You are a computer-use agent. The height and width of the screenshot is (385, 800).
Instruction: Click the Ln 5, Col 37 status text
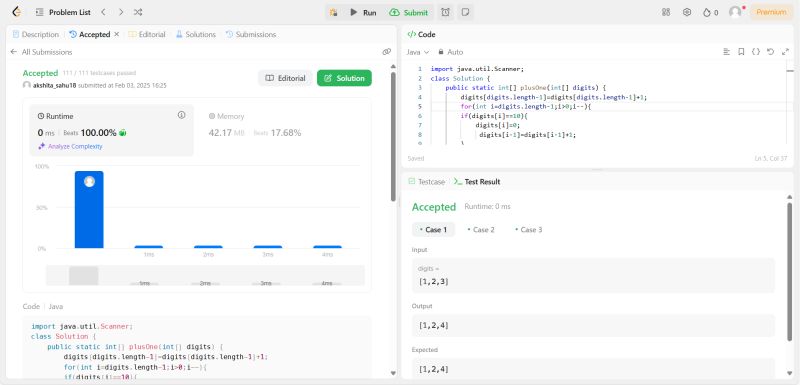[771, 159]
